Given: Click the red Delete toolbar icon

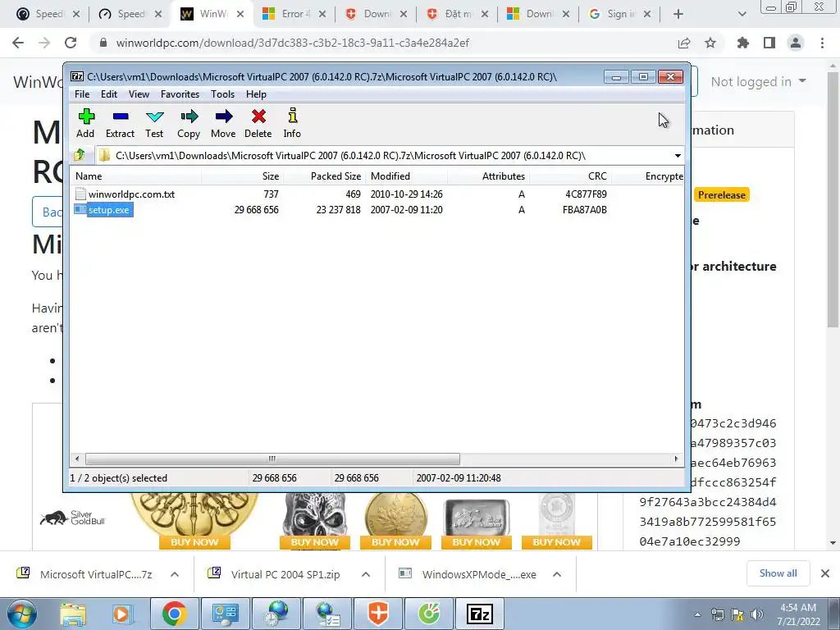Looking at the screenshot, I should [x=258, y=123].
